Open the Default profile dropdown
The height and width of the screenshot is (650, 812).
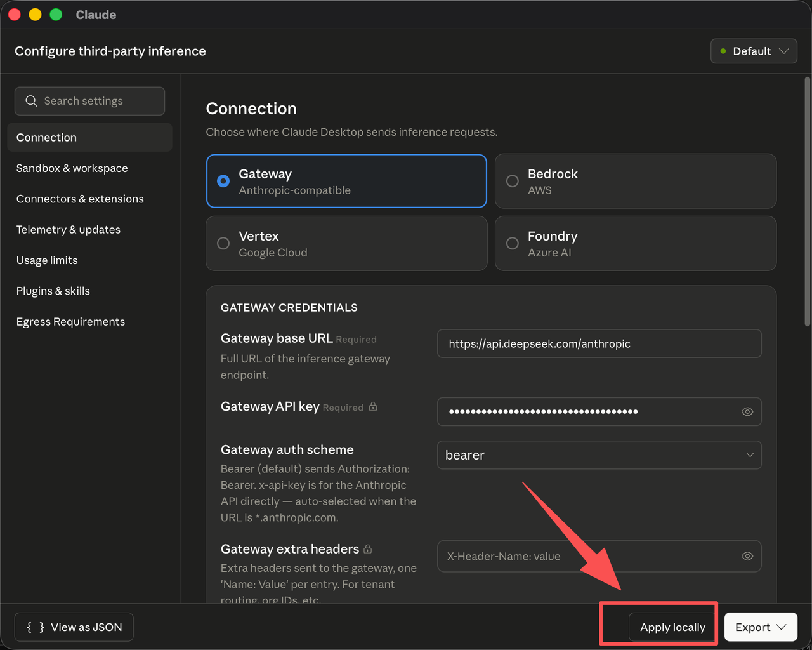(754, 51)
